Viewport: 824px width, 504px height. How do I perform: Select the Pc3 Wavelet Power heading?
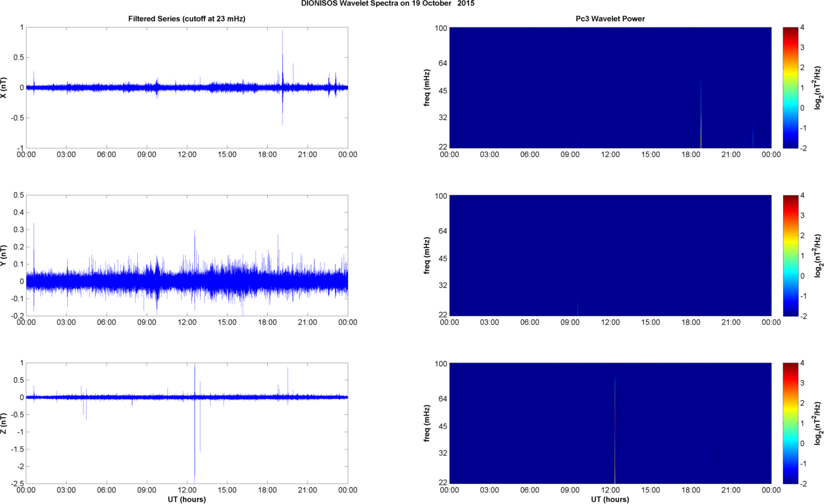coord(610,19)
